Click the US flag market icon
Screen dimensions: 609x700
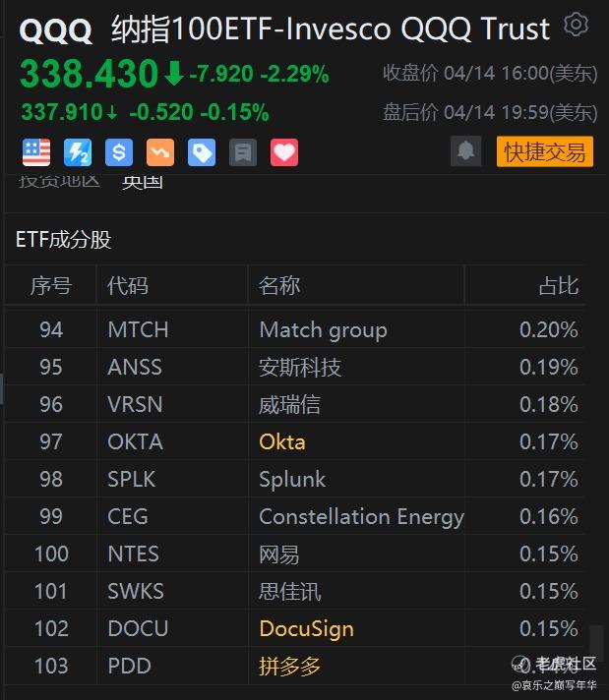[36, 152]
